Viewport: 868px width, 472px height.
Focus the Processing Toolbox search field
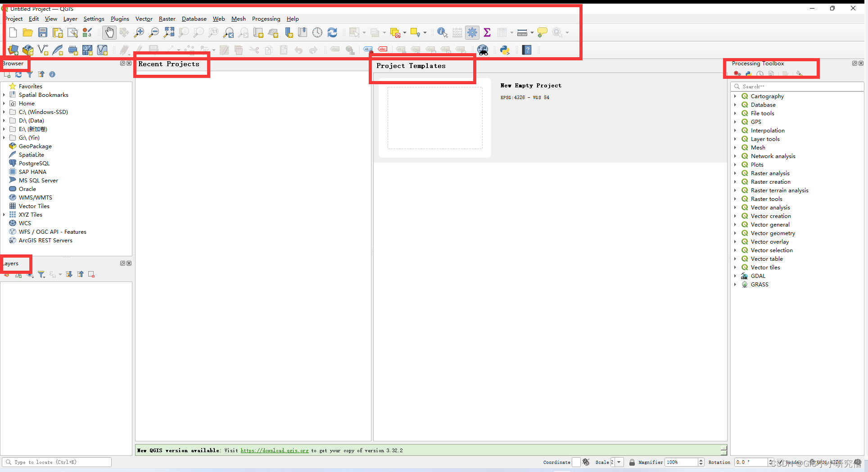(797, 86)
